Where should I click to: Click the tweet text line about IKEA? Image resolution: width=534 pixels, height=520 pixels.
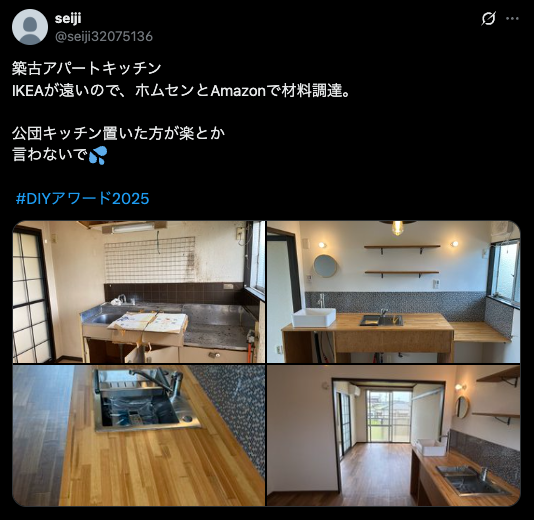click(x=181, y=91)
